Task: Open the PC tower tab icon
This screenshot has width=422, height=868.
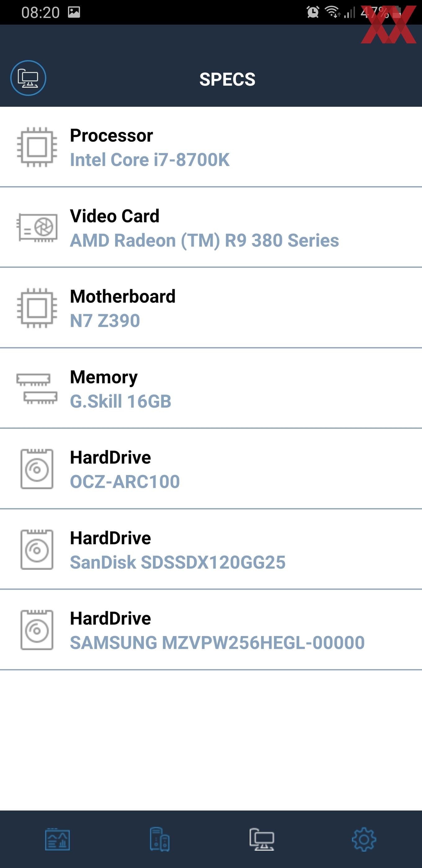Action: pos(159,839)
